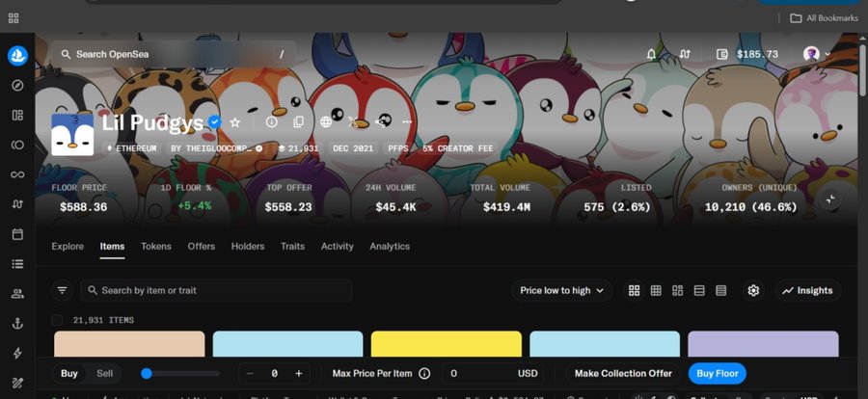Screen dimensions: 868x399
Task: Click Make Collection Offer
Action: point(623,374)
